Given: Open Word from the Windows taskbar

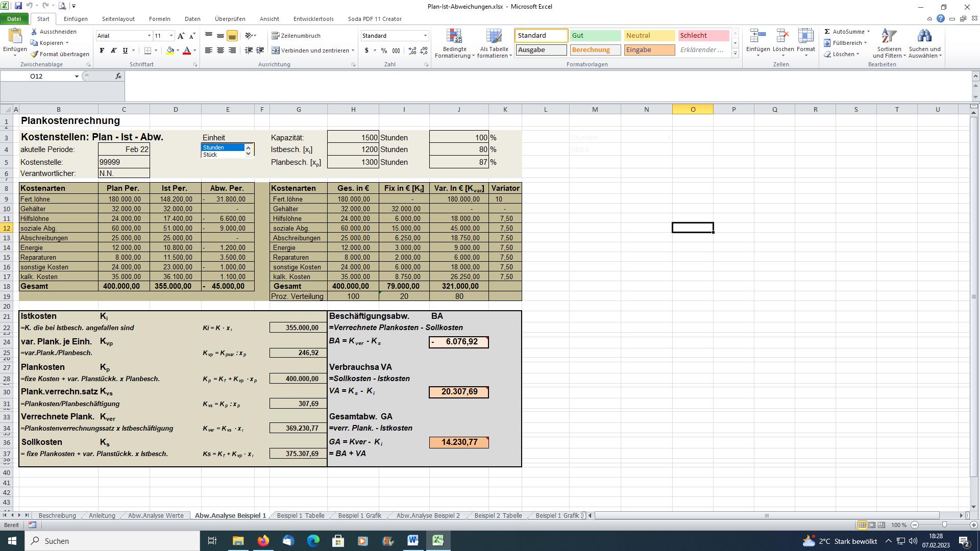Looking at the screenshot, I should (x=413, y=541).
